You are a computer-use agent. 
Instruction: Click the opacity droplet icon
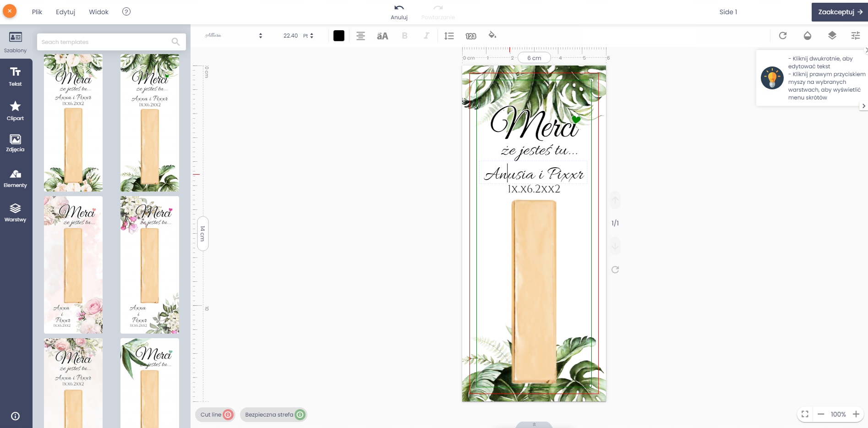tap(808, 36)
